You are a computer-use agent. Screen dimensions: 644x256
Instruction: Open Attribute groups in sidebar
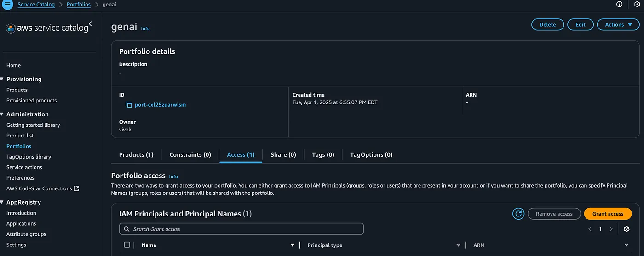(x=26, y=234)
